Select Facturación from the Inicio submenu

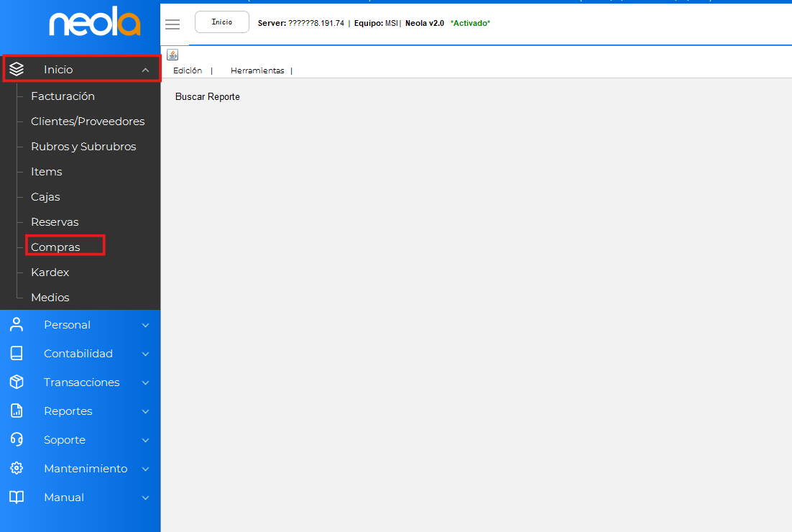63,96
